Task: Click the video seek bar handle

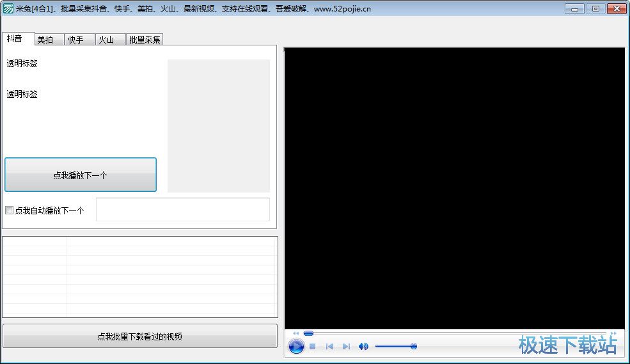Action: (308, 333)
